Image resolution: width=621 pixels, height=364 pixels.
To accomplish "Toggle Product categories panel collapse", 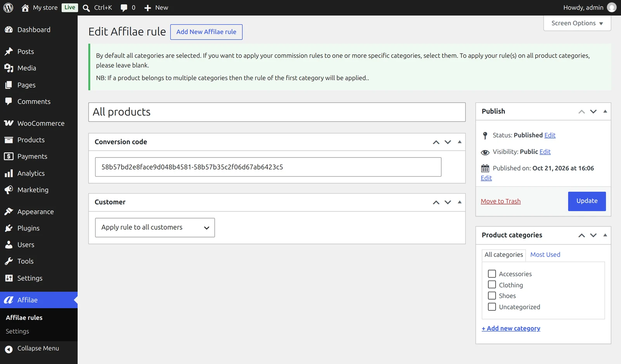I will [x=605, y=235].
